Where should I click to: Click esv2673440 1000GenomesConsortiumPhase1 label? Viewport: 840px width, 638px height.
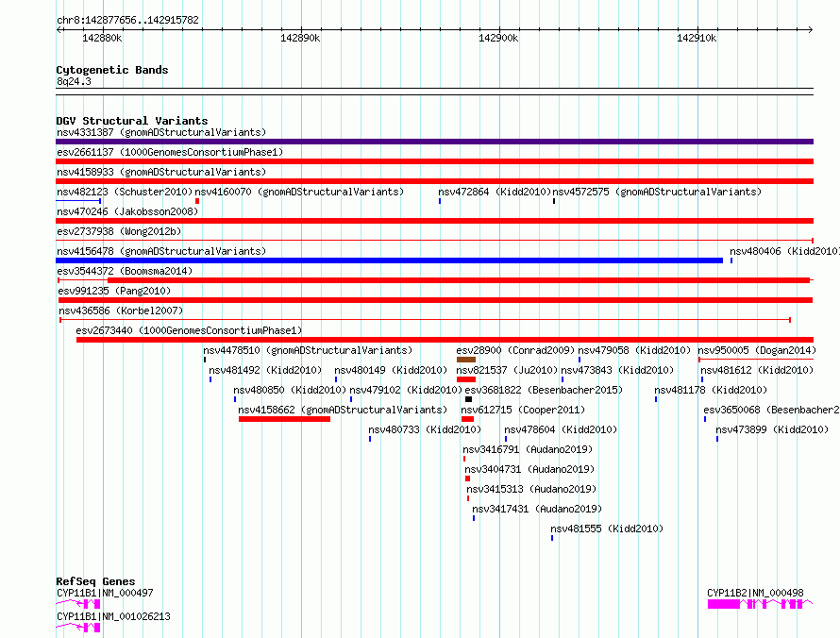[189, 330]
